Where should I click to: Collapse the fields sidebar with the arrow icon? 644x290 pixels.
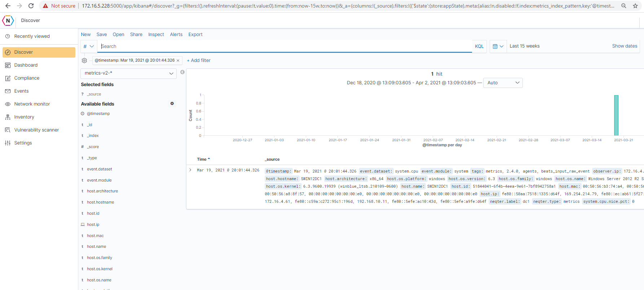tap(182, 72)
